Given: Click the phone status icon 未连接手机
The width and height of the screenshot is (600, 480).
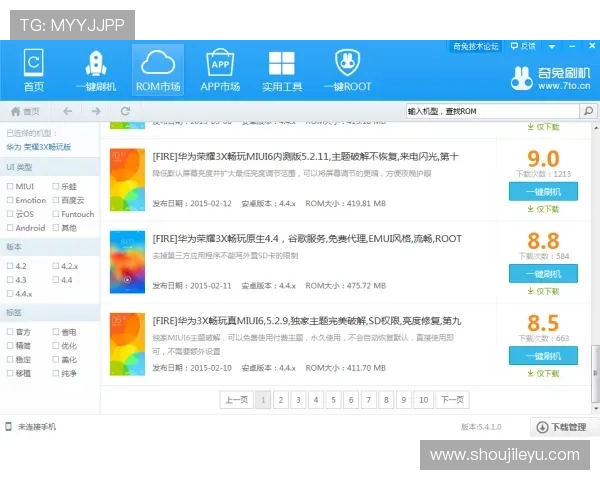Looking at the screenshot, I should coord(8,426).
